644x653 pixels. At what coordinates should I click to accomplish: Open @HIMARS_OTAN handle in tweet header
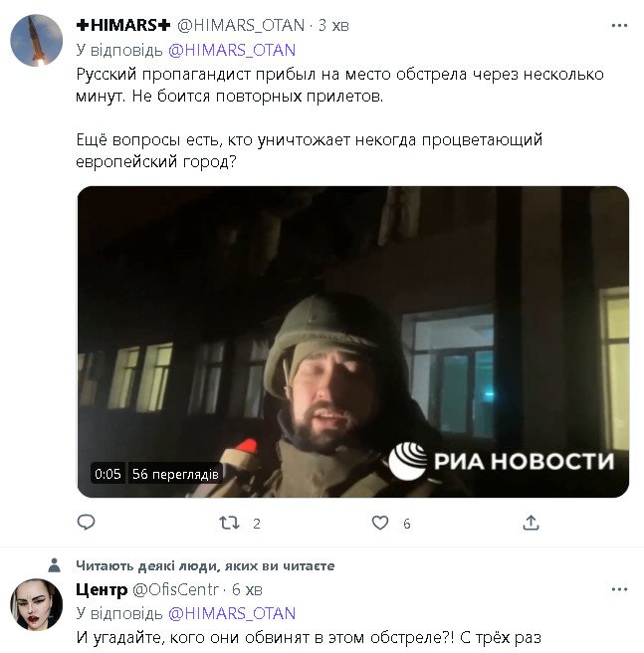(x=241, y=26)
